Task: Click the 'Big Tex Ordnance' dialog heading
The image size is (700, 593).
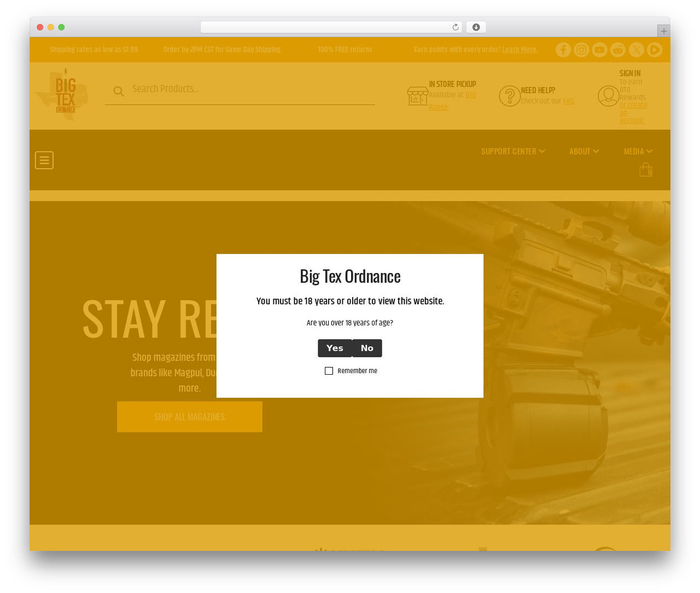Action: tap(350, 276)
